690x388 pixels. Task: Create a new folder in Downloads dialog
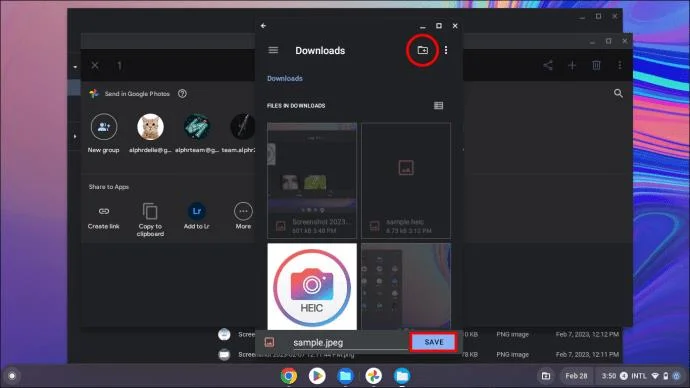click(422, 50)
